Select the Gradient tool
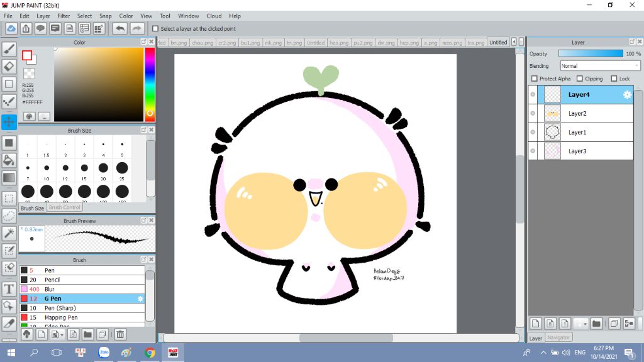Image resolution: width=644 pixels, height=362 pixels. [x=9, y=178]
